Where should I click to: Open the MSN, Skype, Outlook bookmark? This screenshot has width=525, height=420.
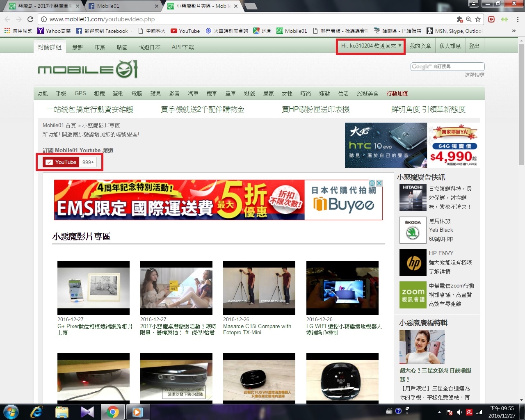tap(454, 31)
